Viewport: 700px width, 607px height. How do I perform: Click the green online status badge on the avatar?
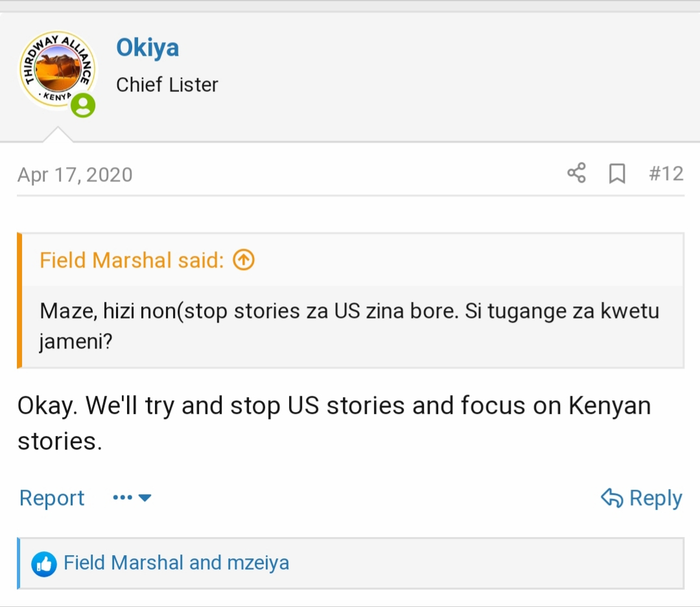click(83, 105)
